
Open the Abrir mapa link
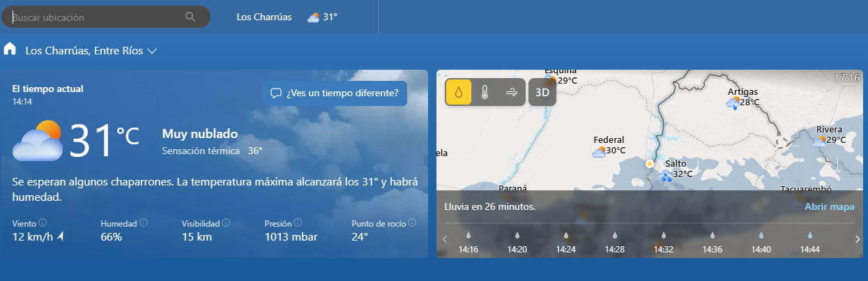tap(829, 207)
